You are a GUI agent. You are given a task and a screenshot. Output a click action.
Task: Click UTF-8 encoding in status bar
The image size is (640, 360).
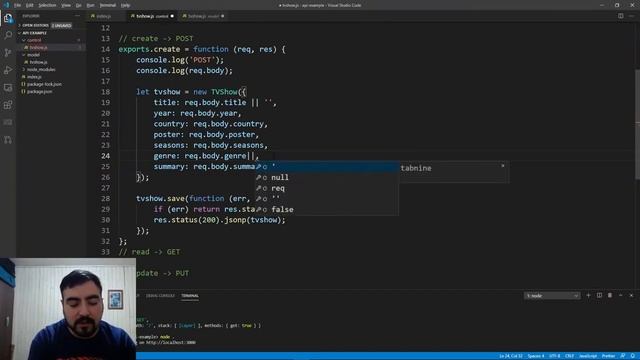click(554, 356)
